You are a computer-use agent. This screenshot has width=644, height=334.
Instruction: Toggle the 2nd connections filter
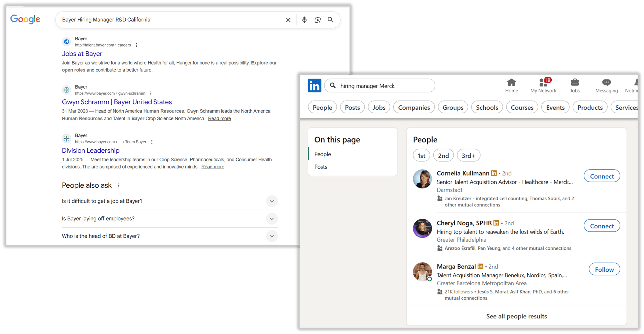coord(443,156)
